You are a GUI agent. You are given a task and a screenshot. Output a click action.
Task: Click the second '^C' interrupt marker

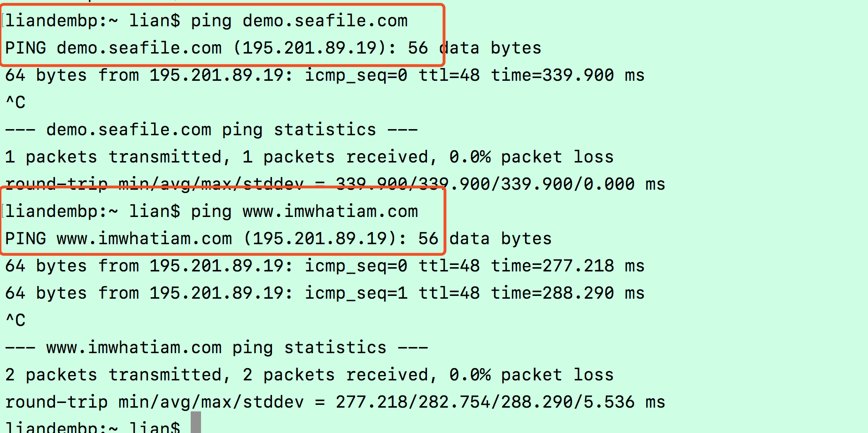pos(15,321)
